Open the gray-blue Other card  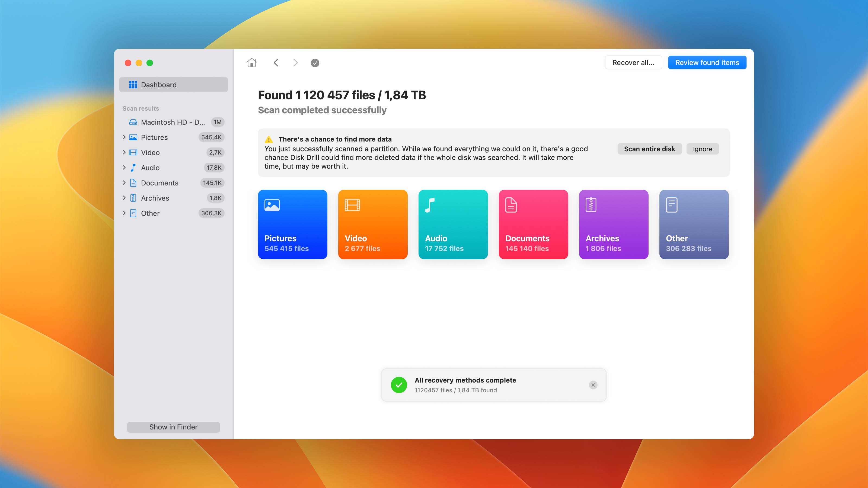[x=694, y=224]
